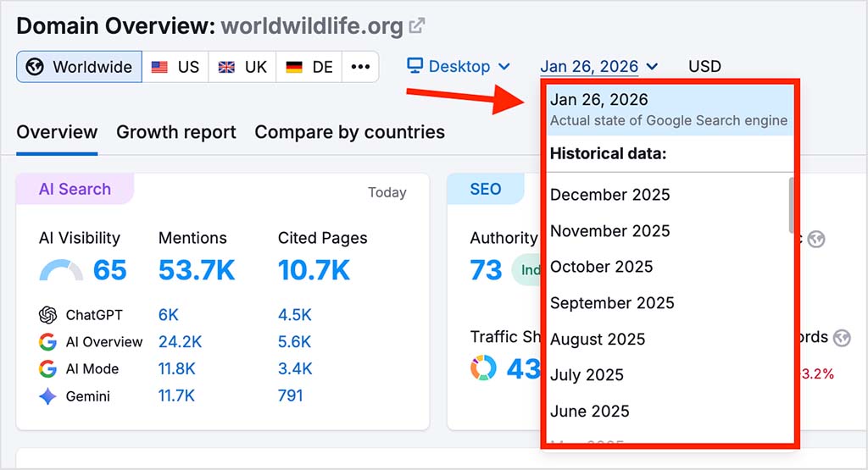Click the USD currency label
The height and width of the screenshot is (470, 868).
point(704,66)
